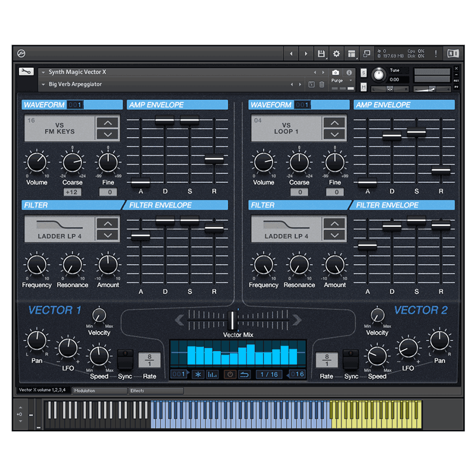Save snapshot with small disk icon

coord(312,84)
